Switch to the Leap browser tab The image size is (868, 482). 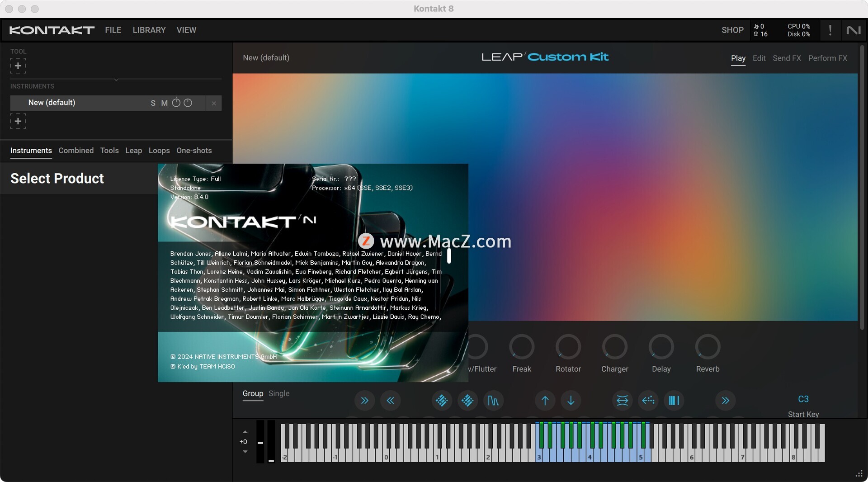pyautogui.click(x=133, y=151)
